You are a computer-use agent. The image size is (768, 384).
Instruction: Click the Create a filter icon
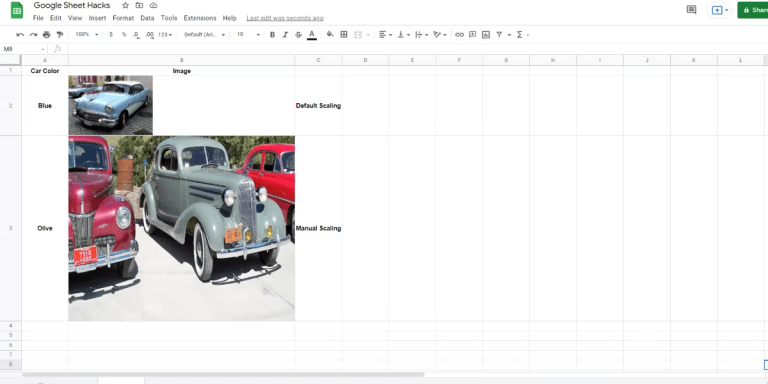(x=499, y=35)
